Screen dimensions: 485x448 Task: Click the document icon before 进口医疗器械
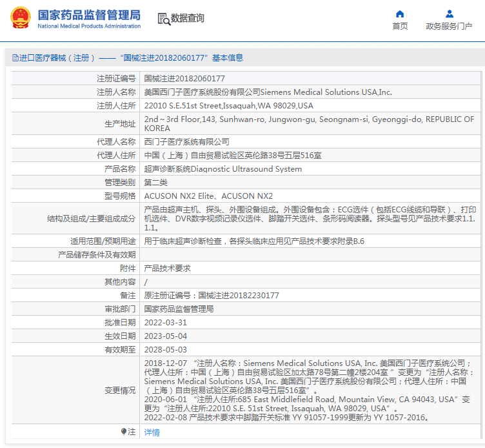15,58
